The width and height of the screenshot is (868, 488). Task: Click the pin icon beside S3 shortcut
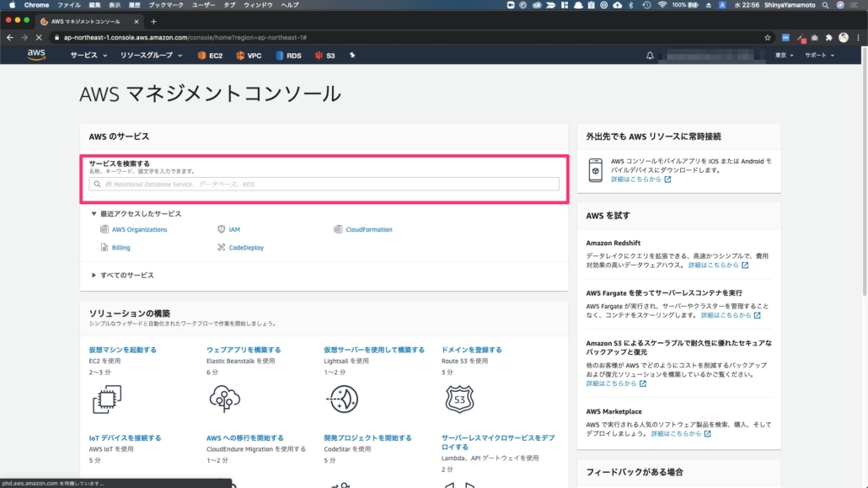352,56
